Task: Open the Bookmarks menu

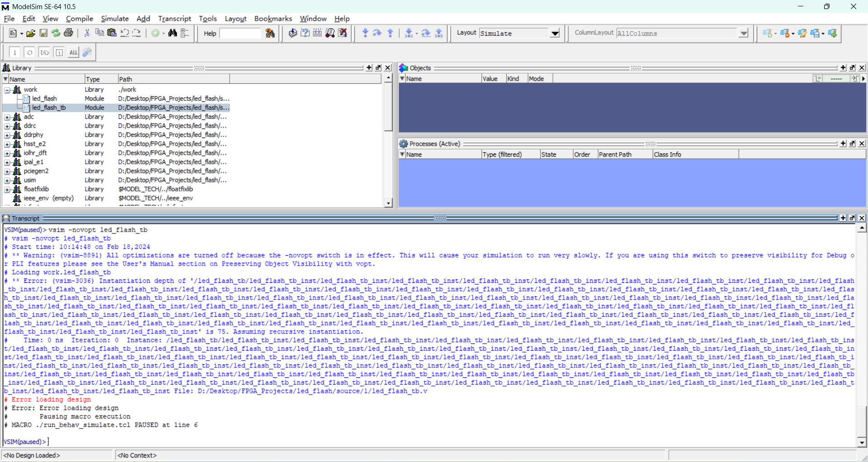Action: [x=273, y=19]
